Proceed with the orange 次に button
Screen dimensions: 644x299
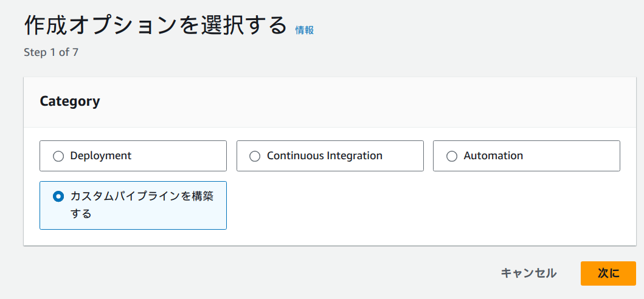(x=608, y=273)
